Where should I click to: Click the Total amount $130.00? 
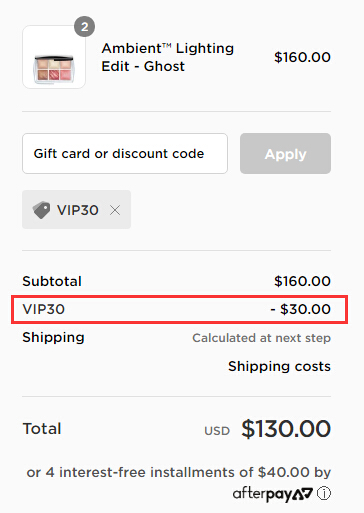(286, 429)
